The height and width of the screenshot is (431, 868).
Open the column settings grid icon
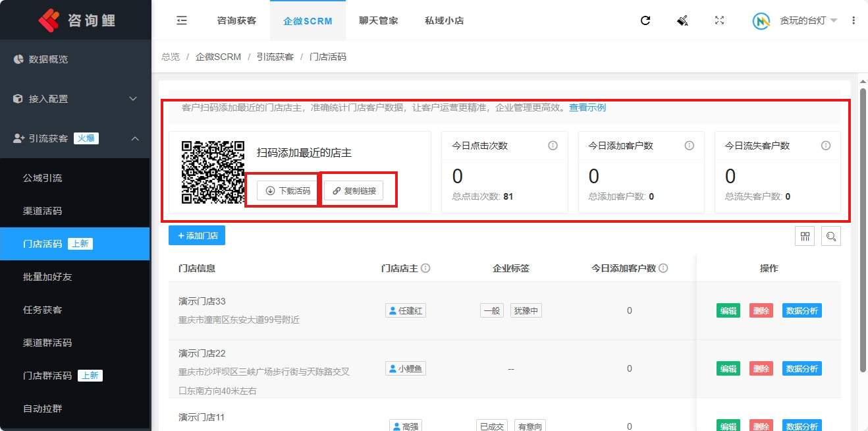point(805,236)
